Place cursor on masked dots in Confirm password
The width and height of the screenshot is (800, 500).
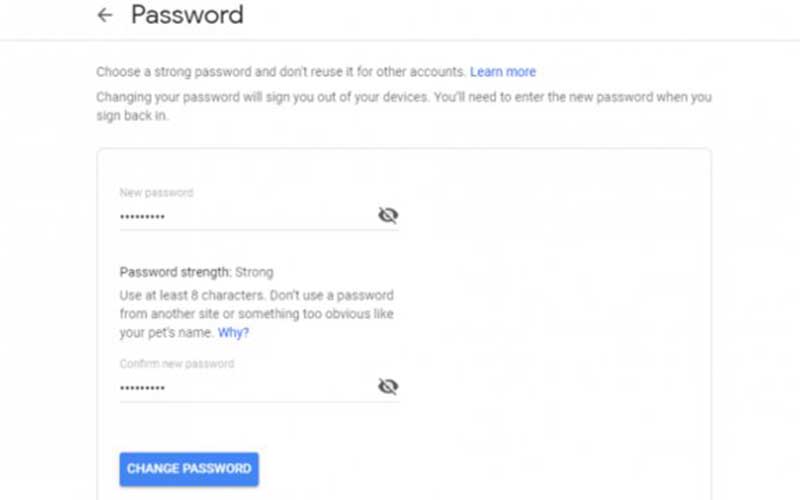tap(142, 388)
